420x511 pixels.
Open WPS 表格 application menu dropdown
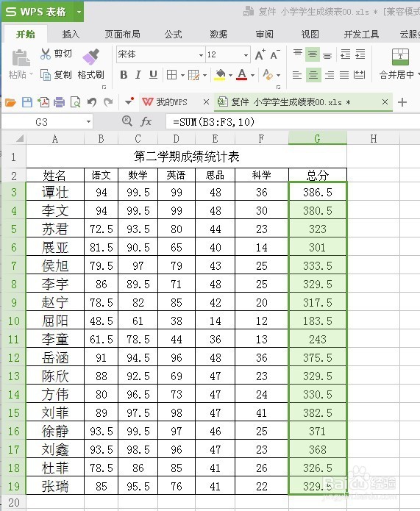pyautogui.click(x=79, y=12)
